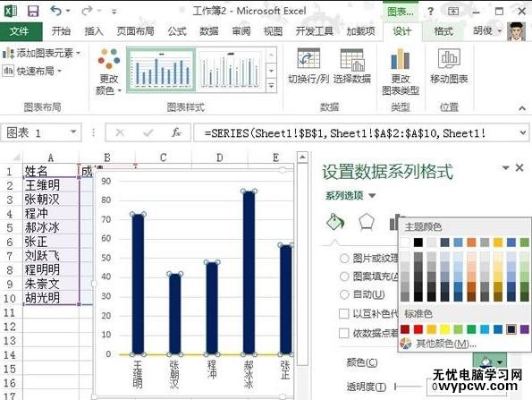Switch to chart Format tab
The height and width of the screenshot is (400, 532).
coord(443,31)
